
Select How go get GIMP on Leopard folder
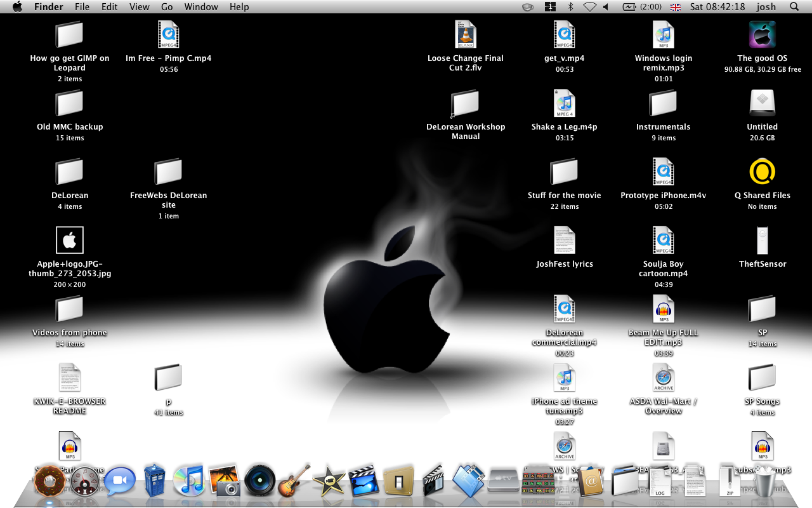(x=70, y=34)
